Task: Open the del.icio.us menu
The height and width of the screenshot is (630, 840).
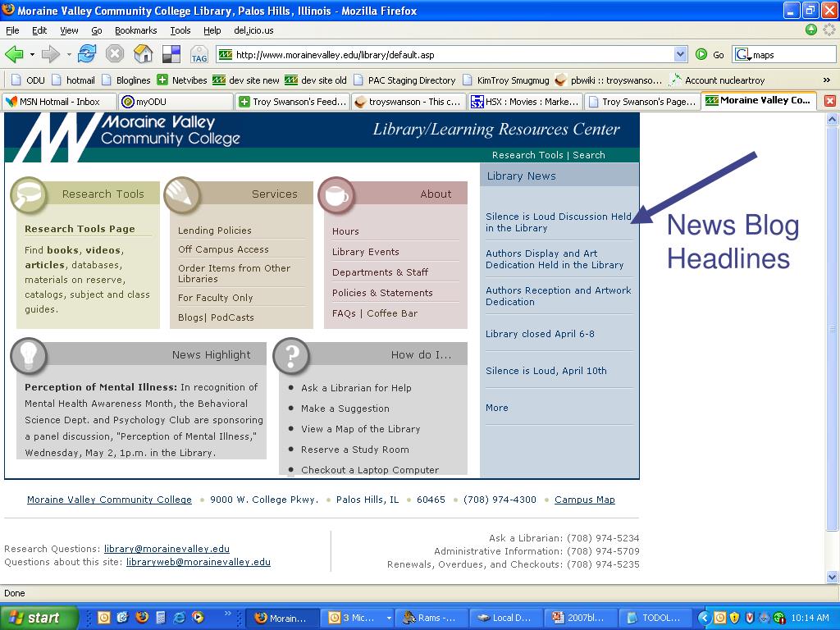Action: (x=253, y=30)
